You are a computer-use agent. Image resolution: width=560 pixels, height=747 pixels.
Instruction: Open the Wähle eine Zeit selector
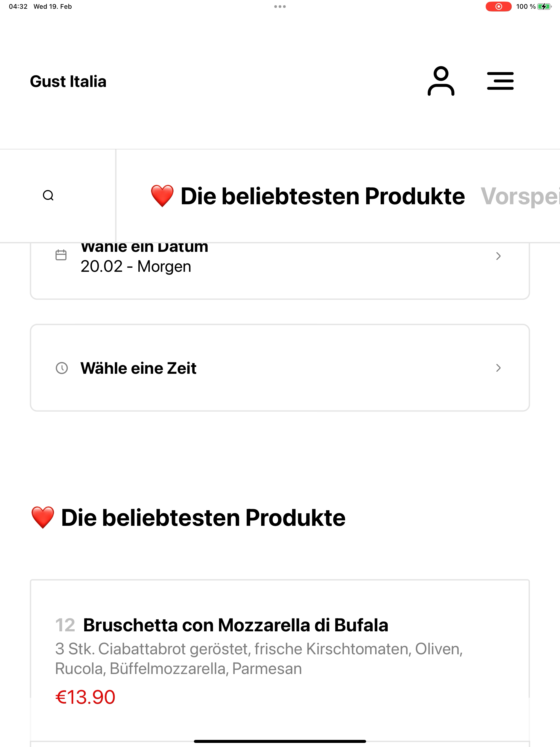[280, 368]
